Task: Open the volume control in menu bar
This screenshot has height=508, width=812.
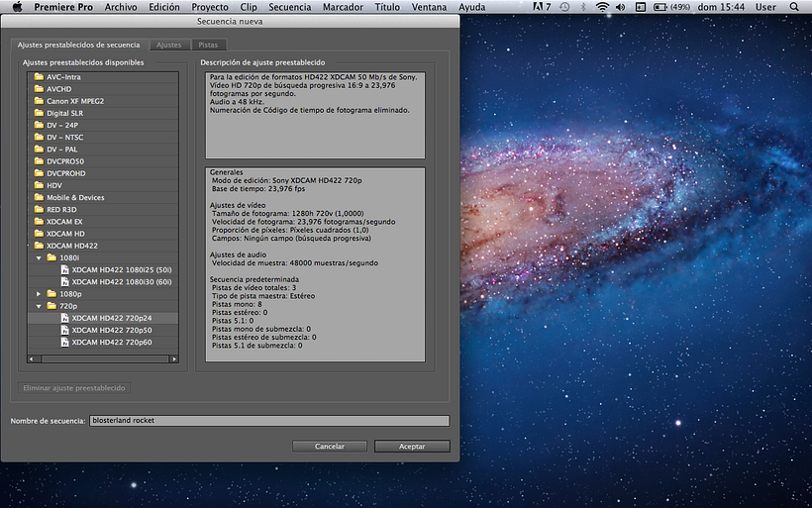Action: [621, 7]
